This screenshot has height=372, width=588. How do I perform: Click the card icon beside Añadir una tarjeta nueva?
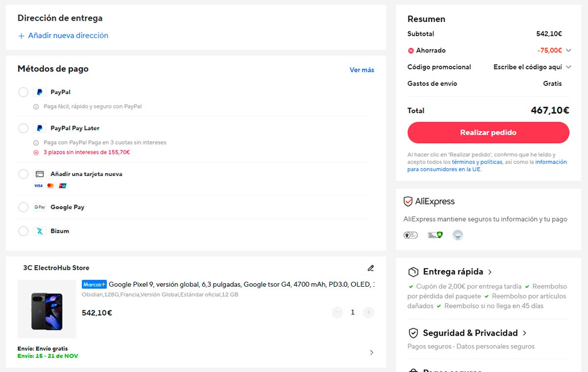point(39,174)
